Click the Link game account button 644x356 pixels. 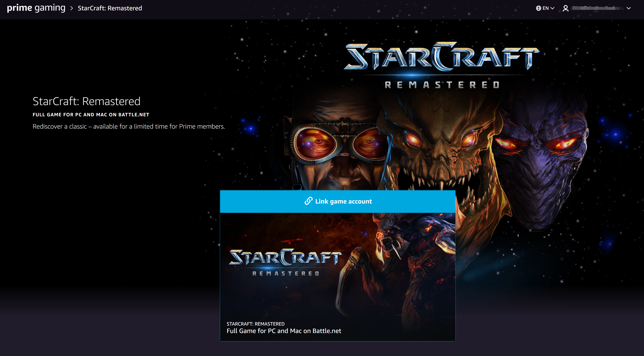point(338,201)
